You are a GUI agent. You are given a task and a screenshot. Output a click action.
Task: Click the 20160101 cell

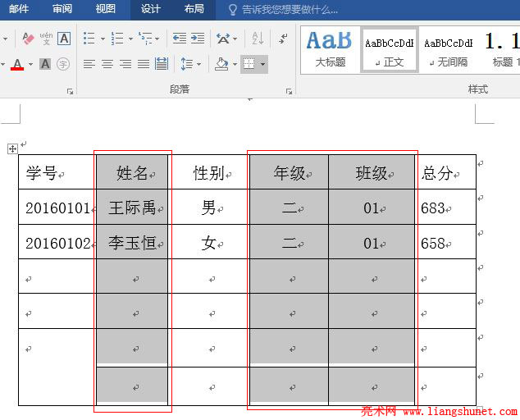point(57,207)
